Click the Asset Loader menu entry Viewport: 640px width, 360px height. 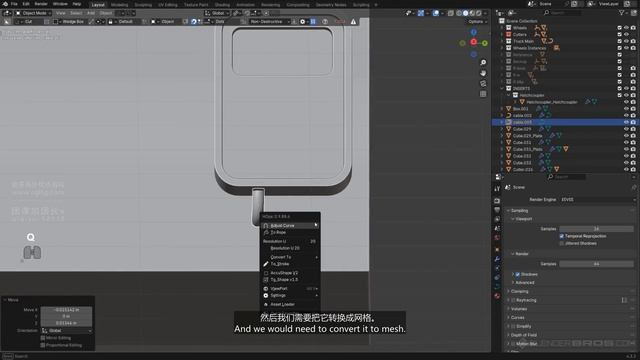(290, 304)
